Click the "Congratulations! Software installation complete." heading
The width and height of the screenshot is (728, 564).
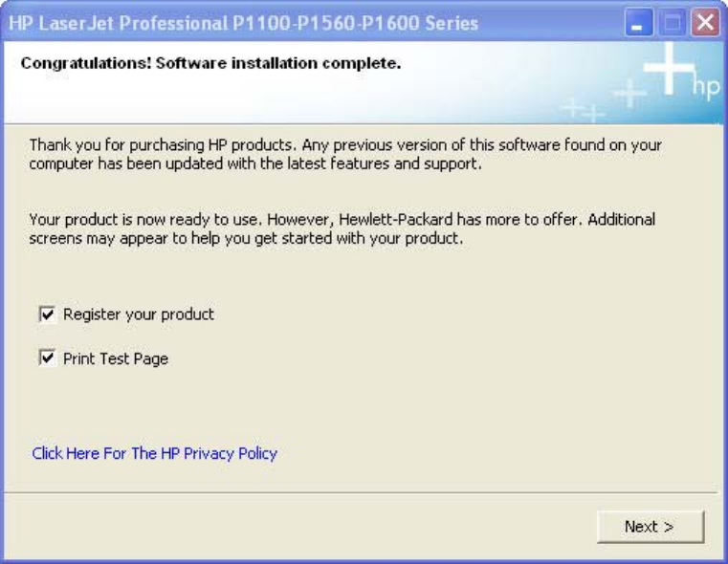[x=210, y=65]
